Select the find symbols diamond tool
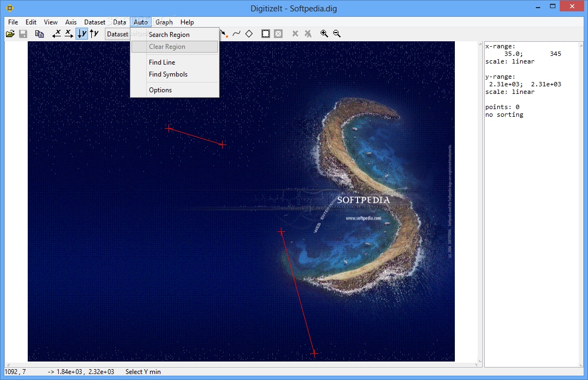 pos(249,34)
